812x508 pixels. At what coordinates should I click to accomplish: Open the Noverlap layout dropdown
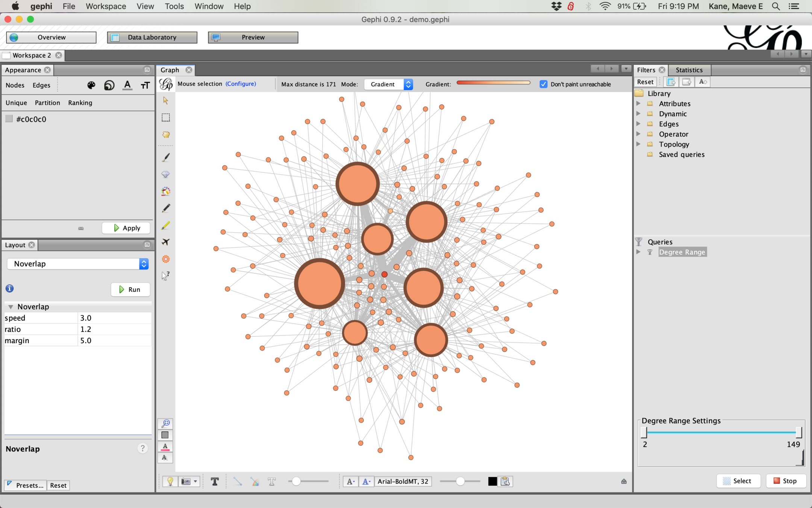click(x=78, y=264)
